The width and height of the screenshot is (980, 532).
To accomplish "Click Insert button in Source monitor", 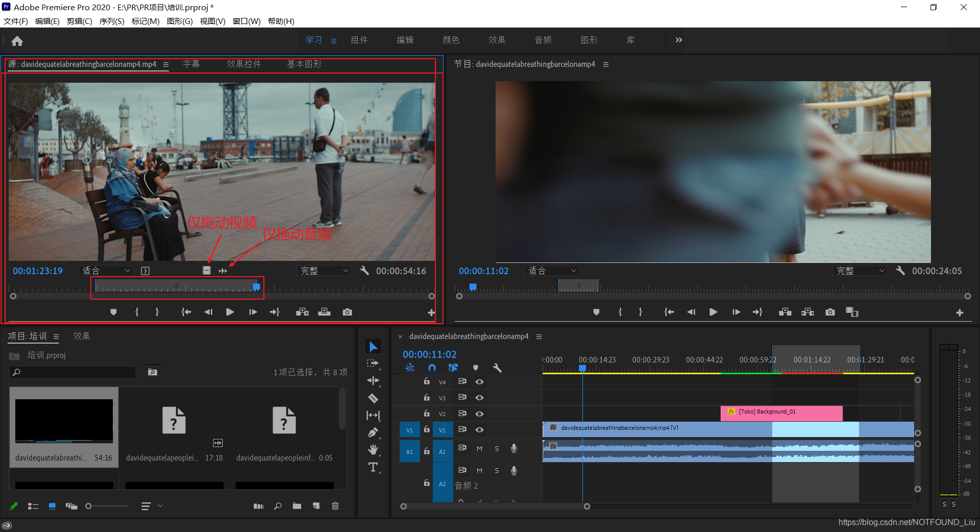I will point(302,312).
